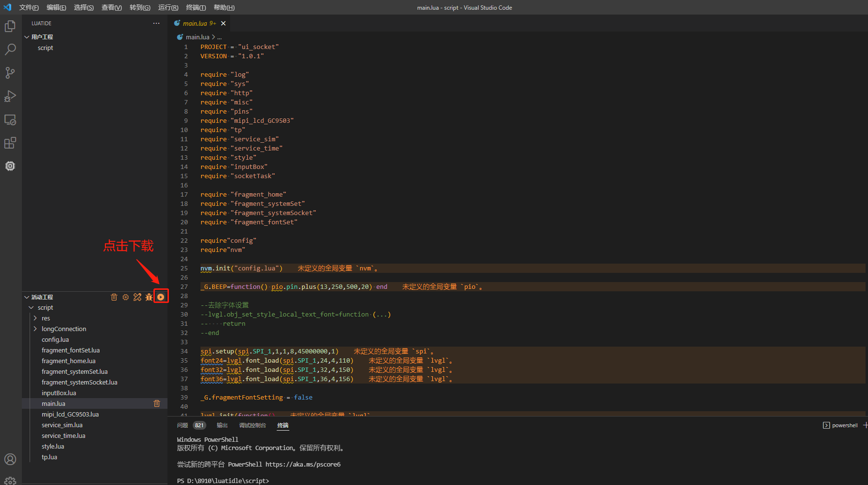868x485 pixels.
Task: Click line number 25 in gutter
Action: coord(184,268)
